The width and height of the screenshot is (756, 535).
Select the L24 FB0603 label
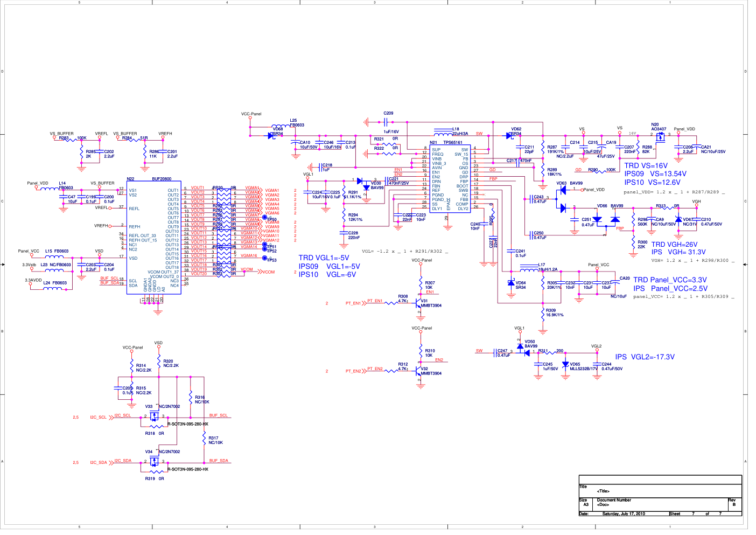[x=55, y=283]
